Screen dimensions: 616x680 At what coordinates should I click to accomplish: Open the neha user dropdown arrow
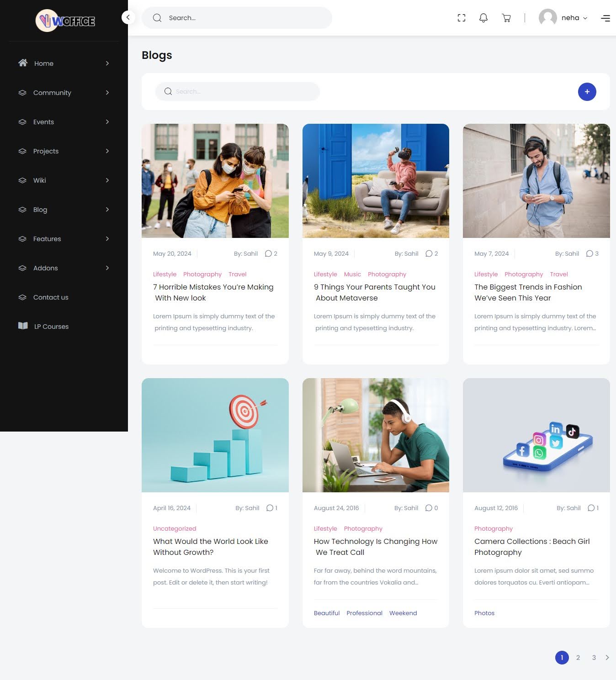[x=585, y=18]
